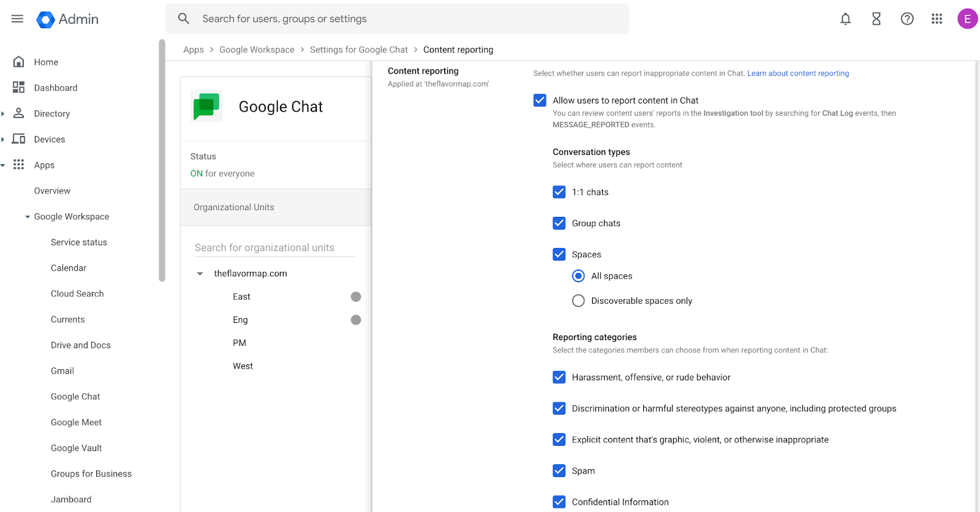Click the Content reporting breadcrumb text
This screenshot has height=512, width=980.
pos(458,50)
